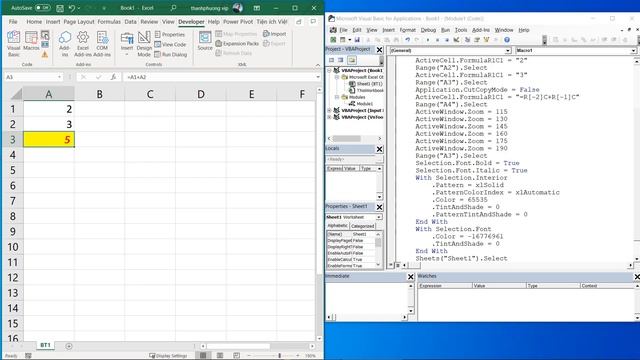Close the Locals panel
The width and height of the screenshot is (640, 360).
[379, 149]
